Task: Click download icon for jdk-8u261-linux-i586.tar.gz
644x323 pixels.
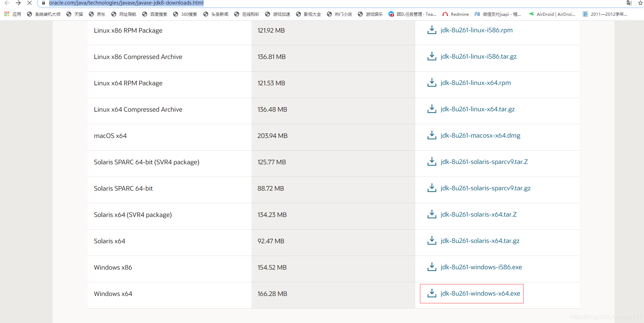Action: click(432, 56)
